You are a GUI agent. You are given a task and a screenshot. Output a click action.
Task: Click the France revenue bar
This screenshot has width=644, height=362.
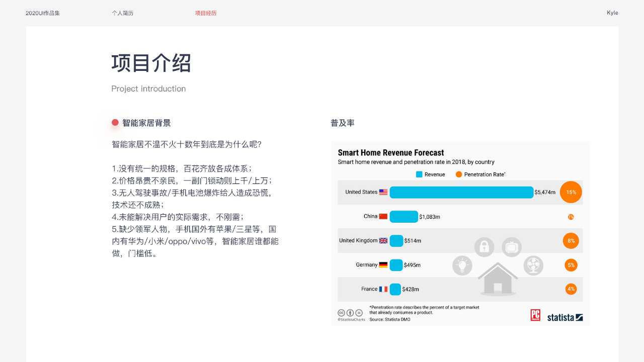coord(395,289)
